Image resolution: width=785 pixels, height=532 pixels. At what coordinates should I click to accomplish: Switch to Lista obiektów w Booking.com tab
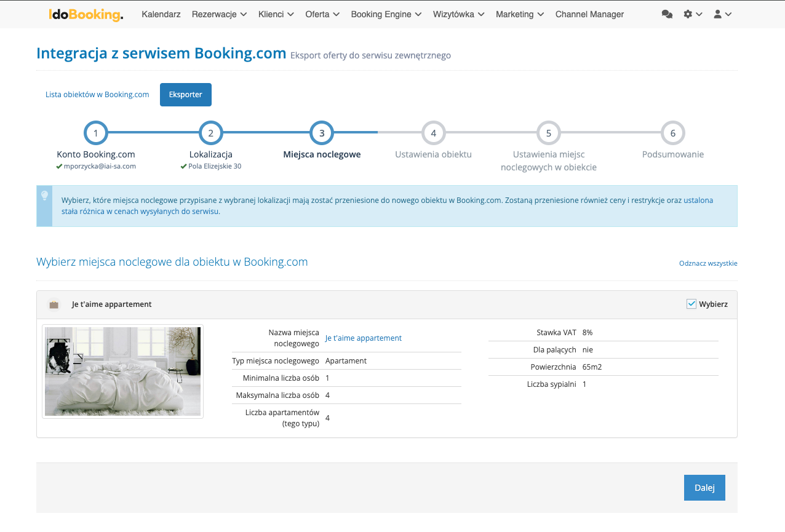(x=97, y=95)
